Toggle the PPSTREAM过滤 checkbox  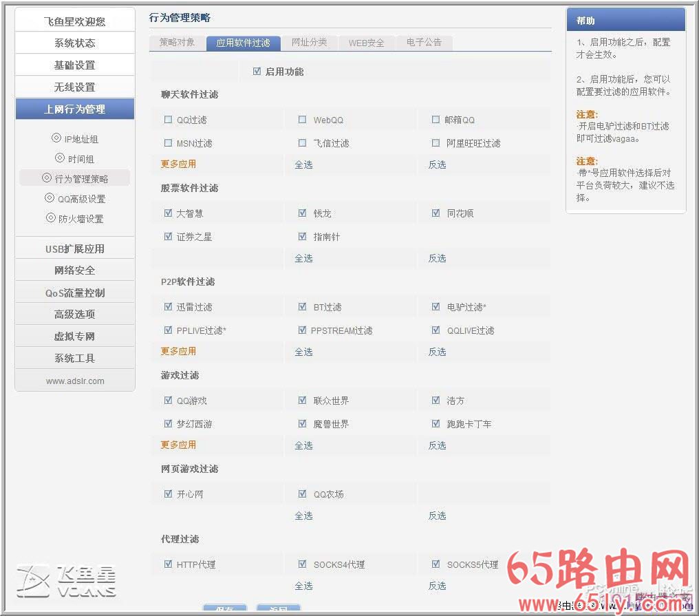pos(302,330)
